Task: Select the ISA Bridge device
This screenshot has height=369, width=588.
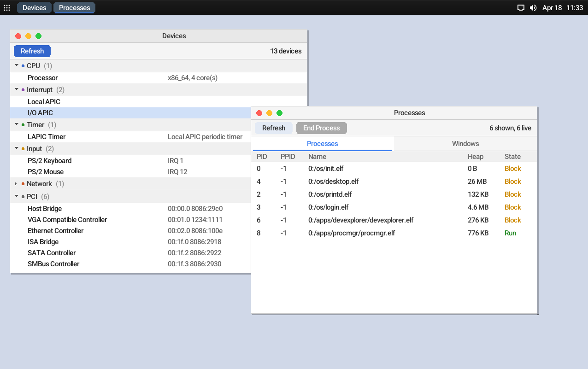Action: (131, 242)
